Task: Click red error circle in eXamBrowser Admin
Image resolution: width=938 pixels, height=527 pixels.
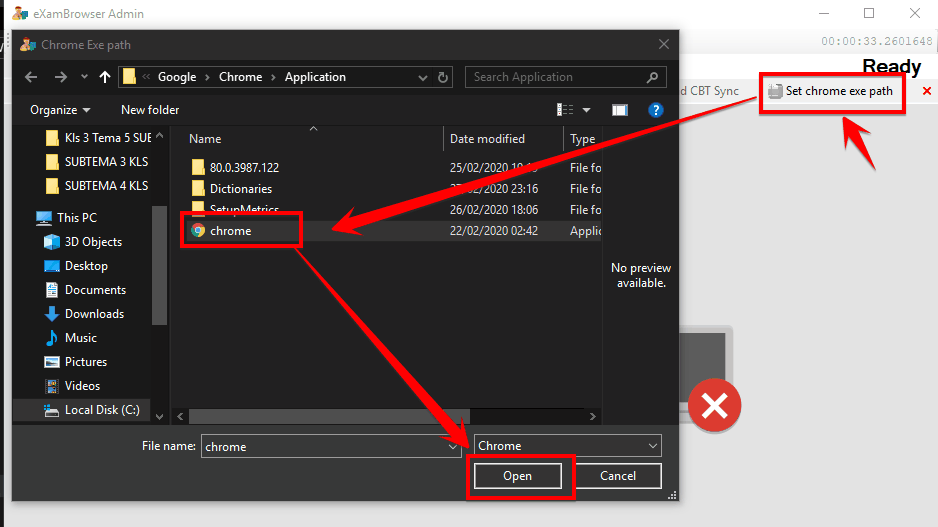Action: point(714,406)
